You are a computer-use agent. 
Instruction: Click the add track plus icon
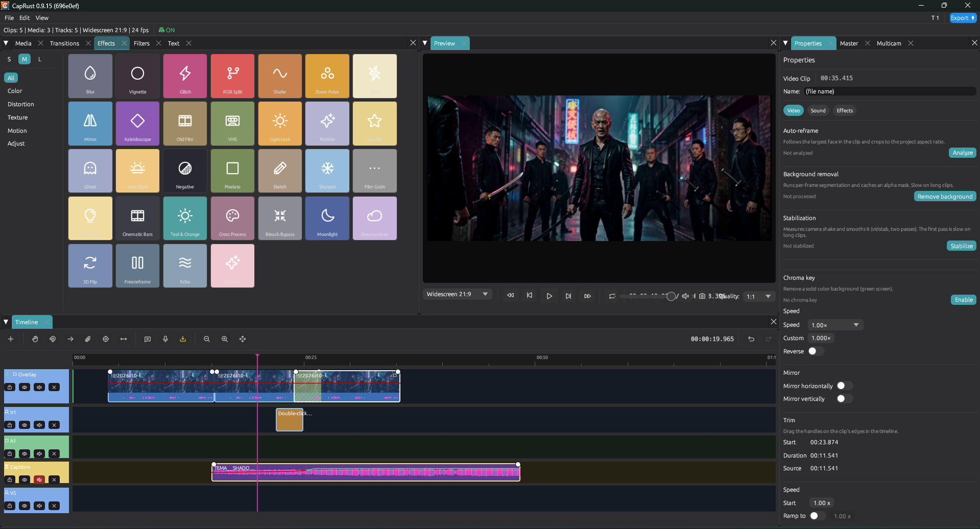(11, 339)
